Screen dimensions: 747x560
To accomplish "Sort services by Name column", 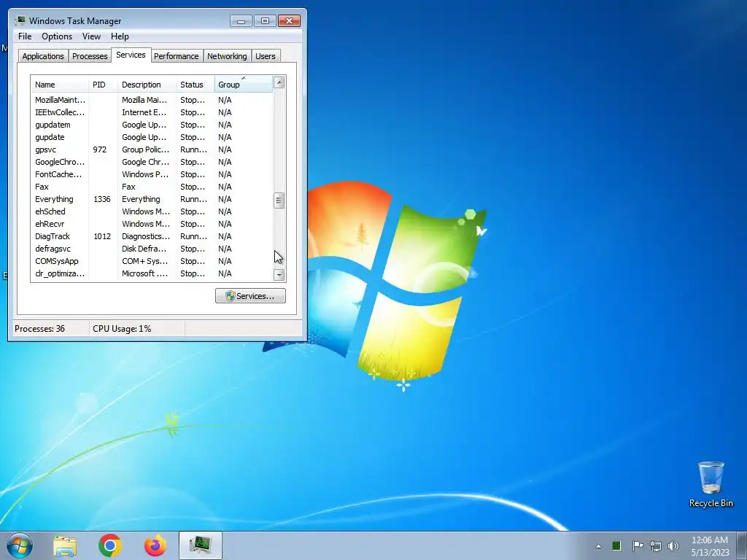I will tap(60, 85).
